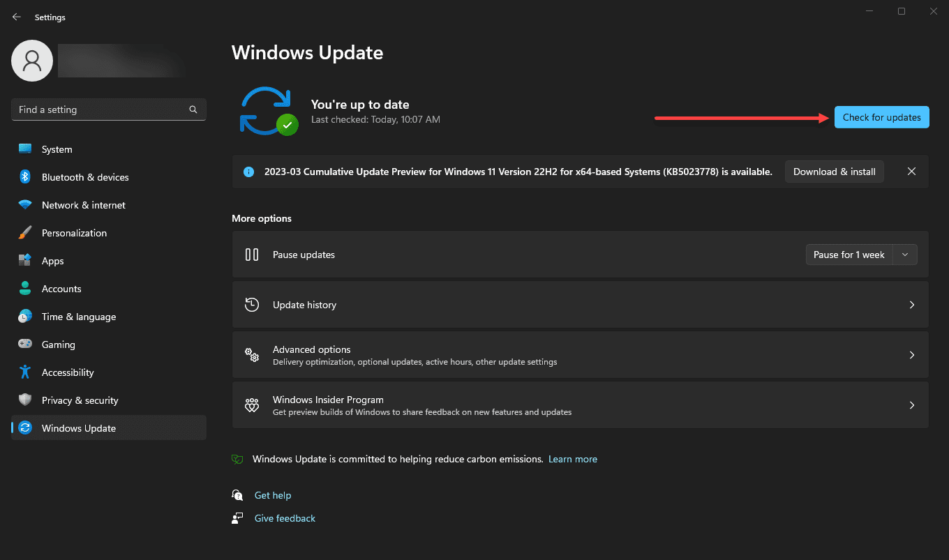Expand Advanced options chevron
This screenshot has width=949, height=560.
point(911,355)
